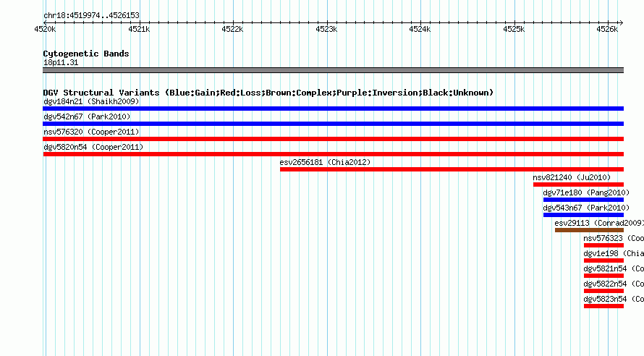Click the brown esv29113 complex bar
Image resolution: width=644 pixels, height=356 pixels.
590,230
